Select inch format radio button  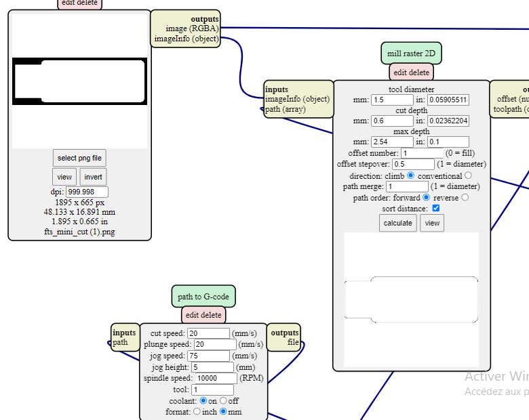[197, 411]
